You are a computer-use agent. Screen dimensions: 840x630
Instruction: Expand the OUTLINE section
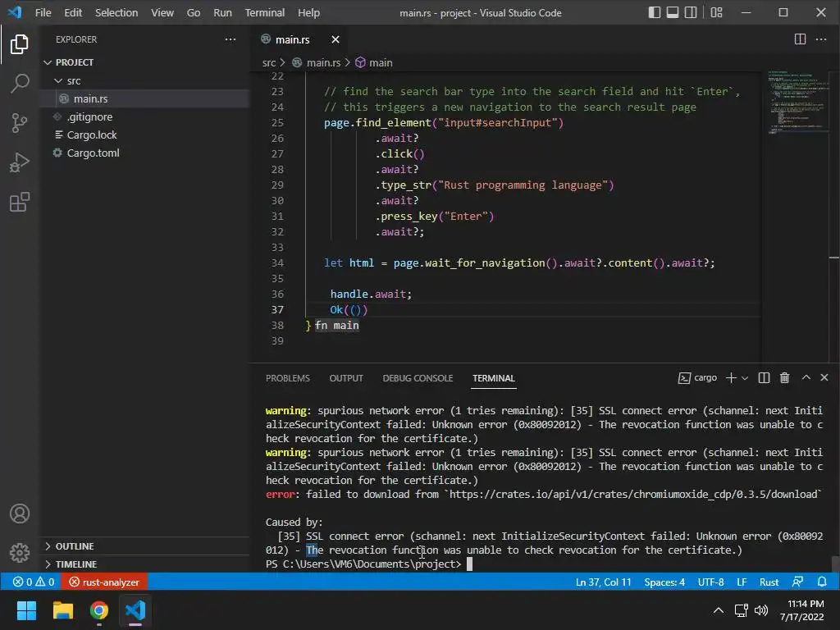click(74, 546)
